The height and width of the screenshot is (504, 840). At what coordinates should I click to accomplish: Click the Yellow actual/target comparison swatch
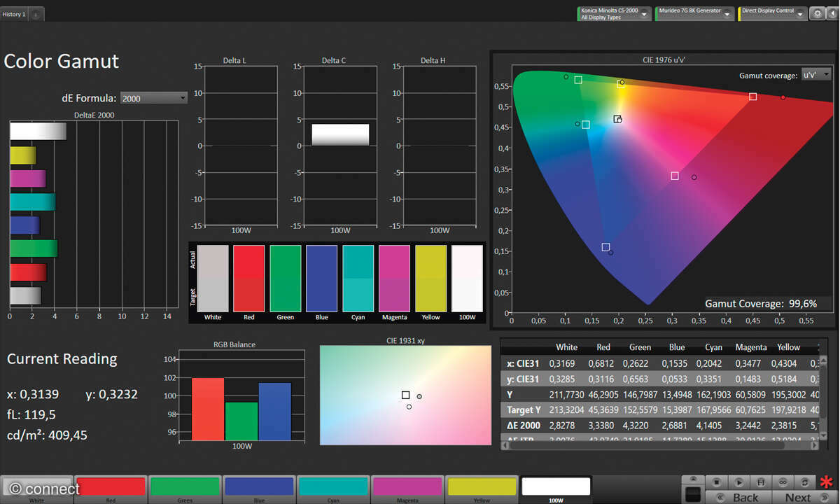[431, 278]
